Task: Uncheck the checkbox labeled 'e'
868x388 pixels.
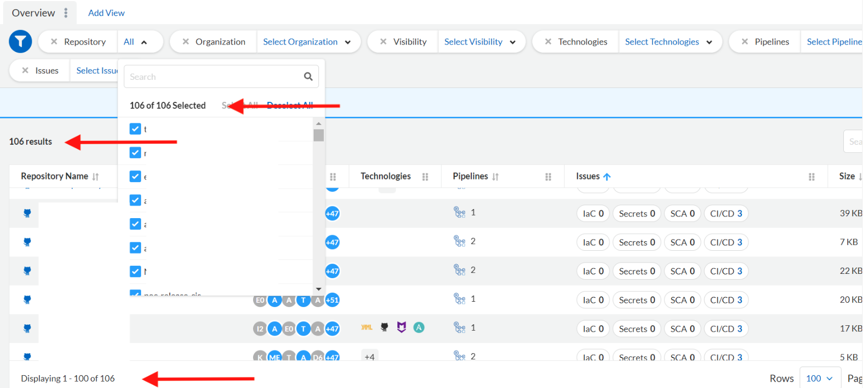Action: tap(135, 176)
